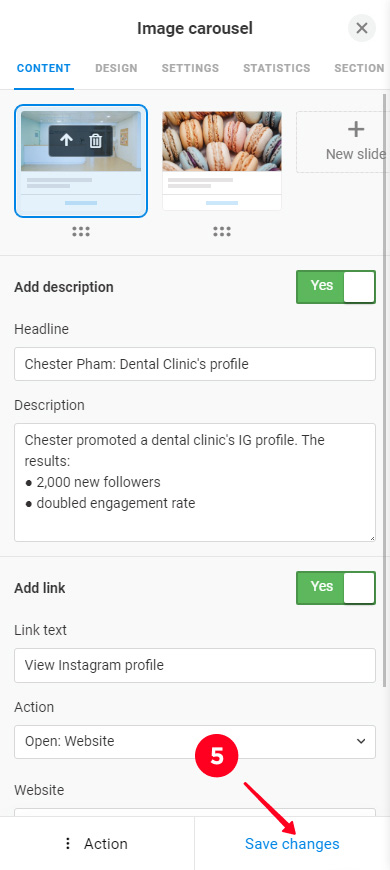
Task: Go to the STATISTICS tab
Action: tap(276, 68)
